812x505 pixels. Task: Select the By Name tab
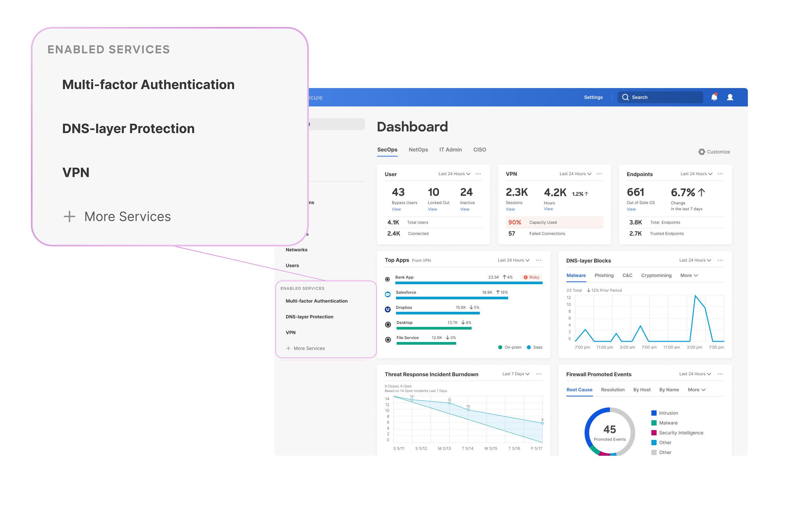[669, 390]
